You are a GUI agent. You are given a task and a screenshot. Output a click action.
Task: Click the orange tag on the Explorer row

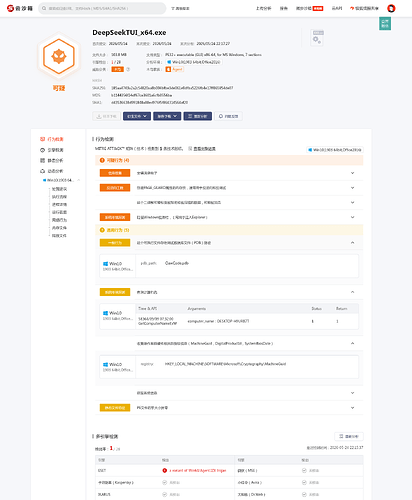point(115,217)
